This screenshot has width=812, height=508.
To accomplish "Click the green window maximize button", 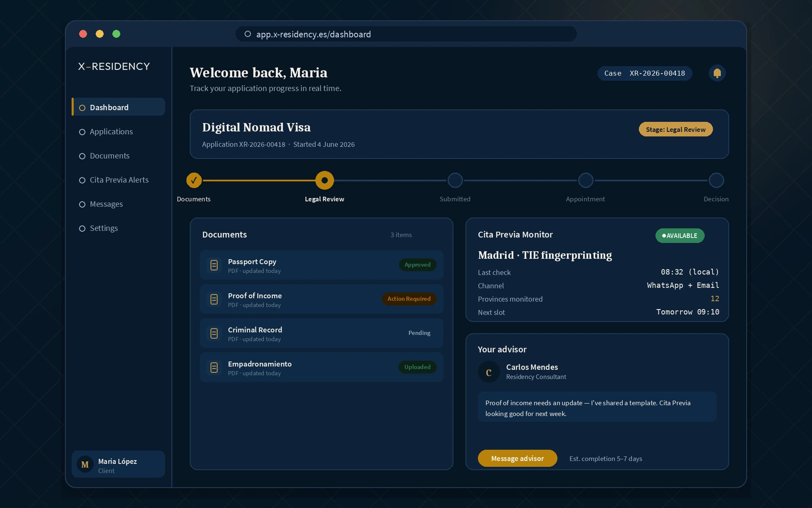I will coord(116,34).
